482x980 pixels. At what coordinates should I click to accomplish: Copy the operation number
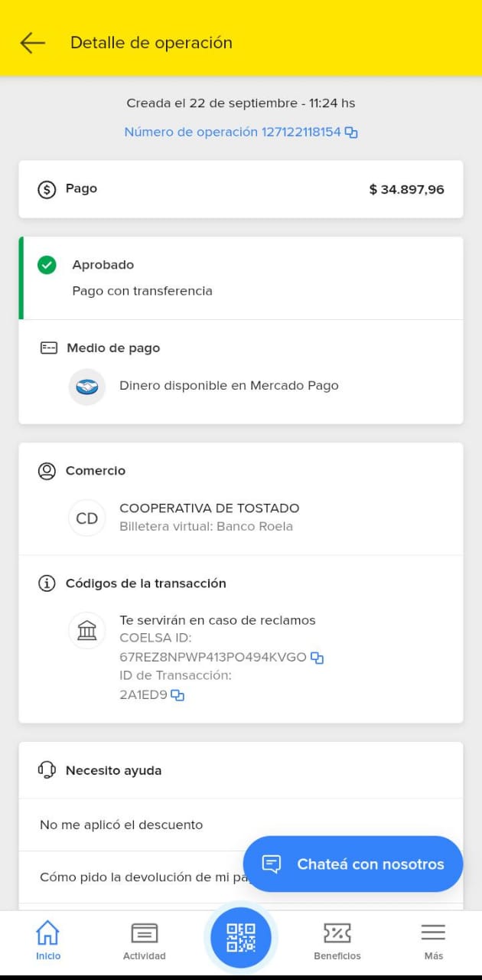click(351, 132)
